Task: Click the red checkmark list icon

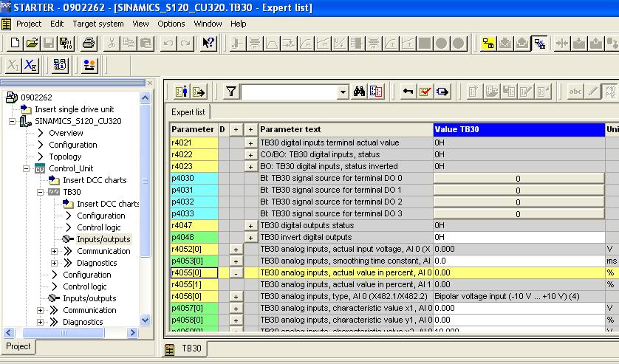Action: coord(425,92)
